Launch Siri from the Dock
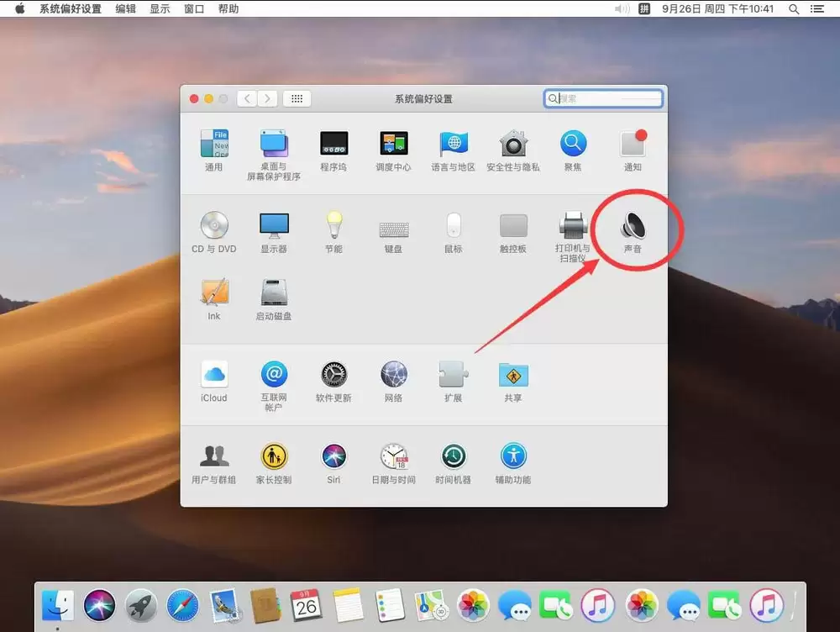Image resolution: width=840 pixels, height=632 pixels. (x=99, y=605)
